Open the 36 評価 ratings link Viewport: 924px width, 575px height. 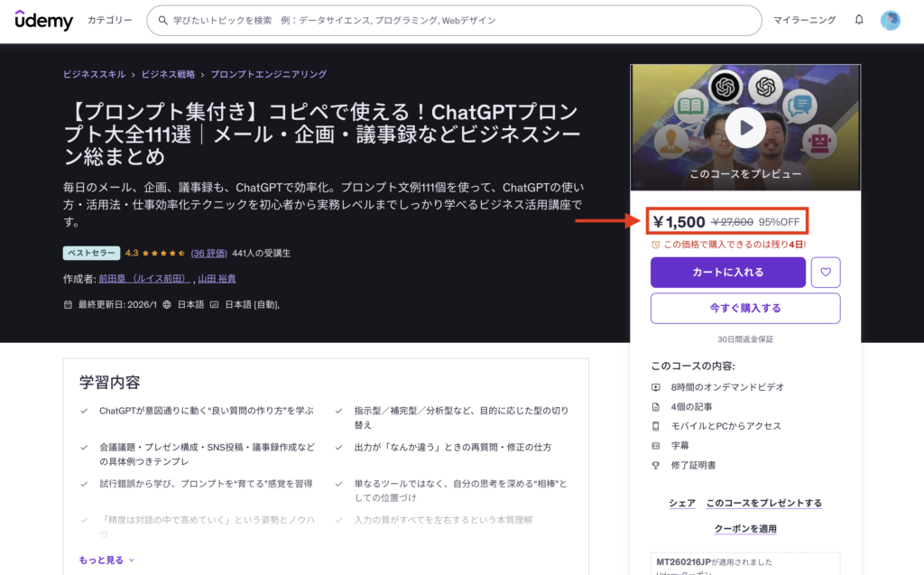208,253
